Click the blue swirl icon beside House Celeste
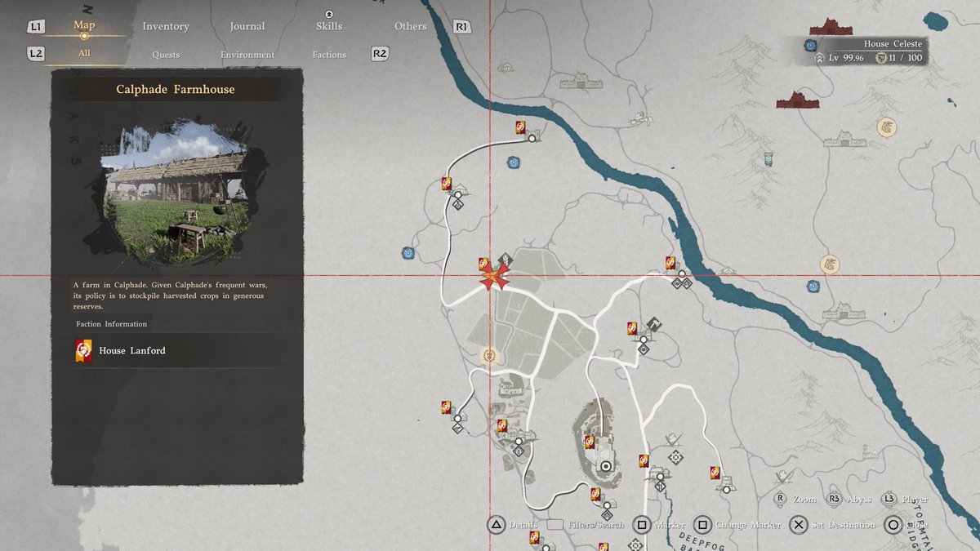 click(811, 46)
